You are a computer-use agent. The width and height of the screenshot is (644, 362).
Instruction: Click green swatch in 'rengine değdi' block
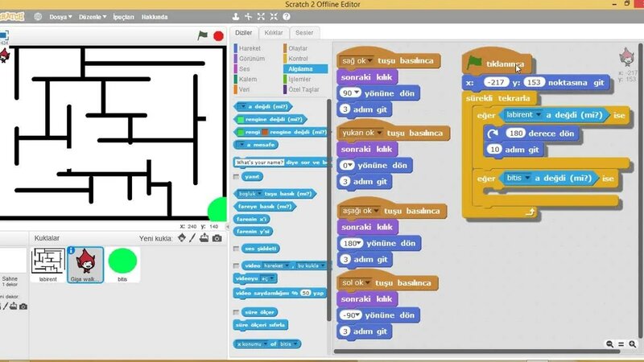[x=241, y=119]
